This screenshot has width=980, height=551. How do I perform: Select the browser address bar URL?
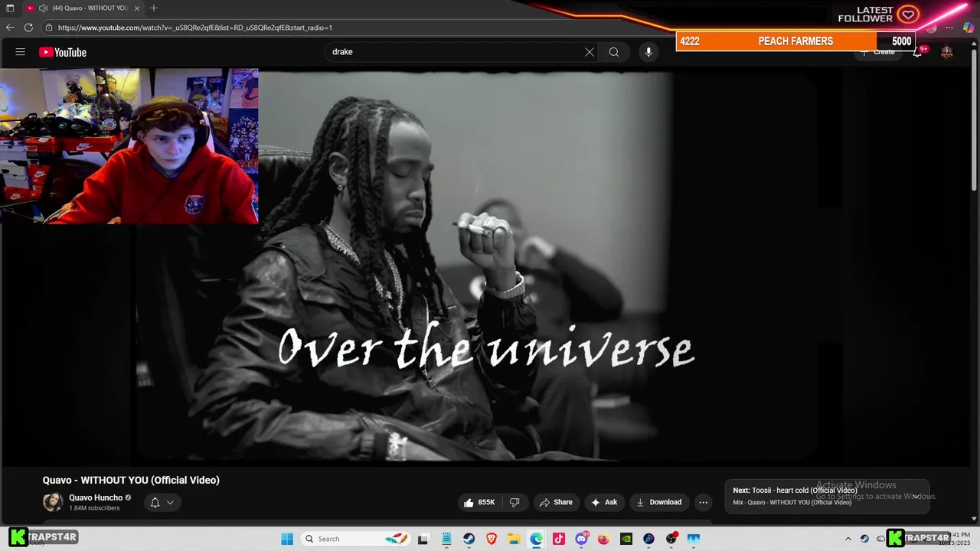[195, 28]
